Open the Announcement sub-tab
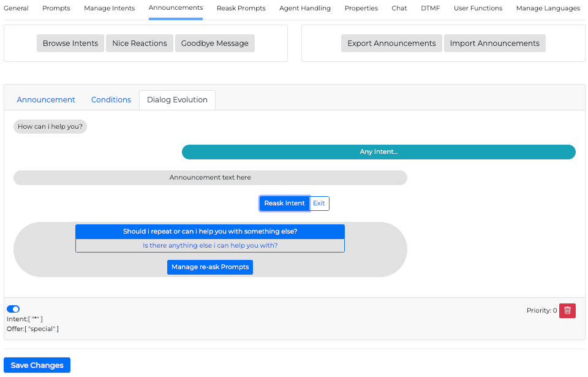Screen dimensions: 588x377 pos(46,100)
